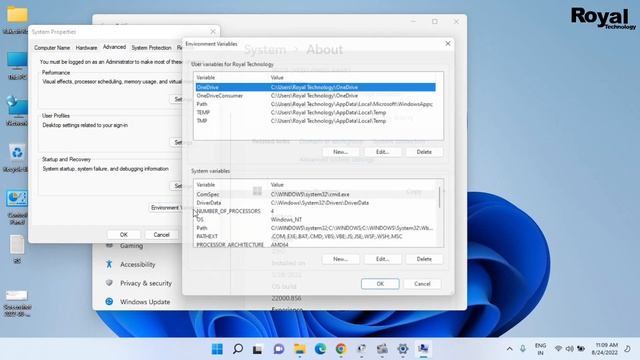Image resolution: width=640 pixels, height=360 pixels.
Task: Open the Chat app from taskbar
Action: point(279,349)
